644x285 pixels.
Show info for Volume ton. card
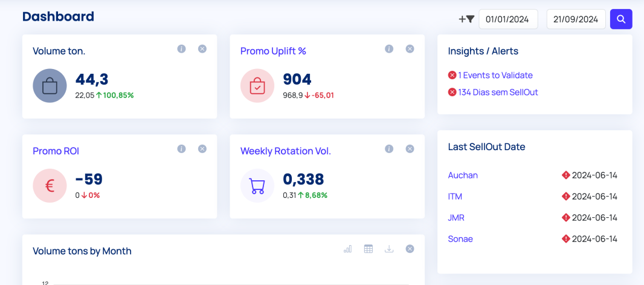(x=181, y=49)
